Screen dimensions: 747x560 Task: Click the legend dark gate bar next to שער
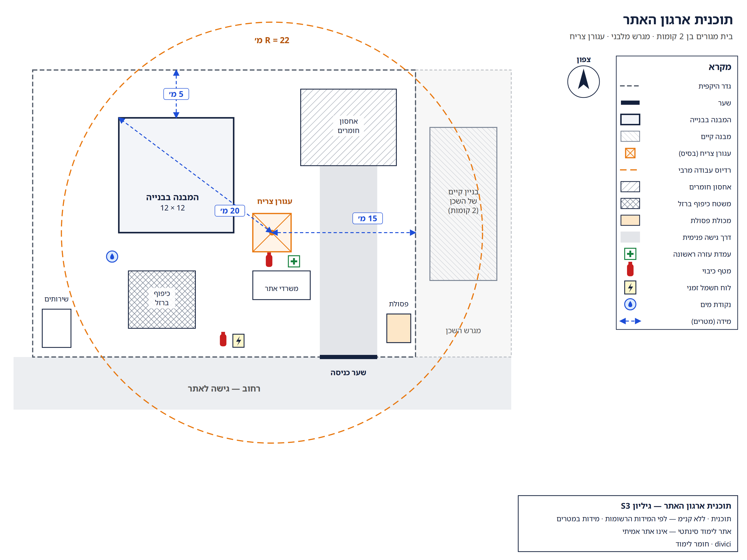[630, 103]
